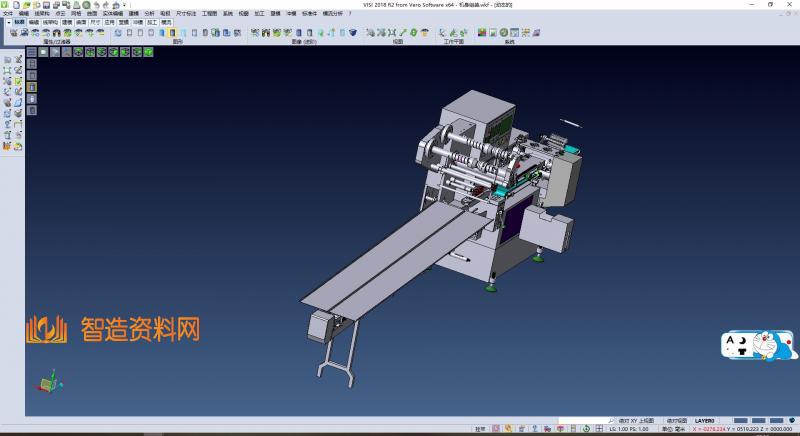This screenshot has height=436, width=800.
Task: Open the LAYER0 layer selector in status bar
Action: coord(705,420)
